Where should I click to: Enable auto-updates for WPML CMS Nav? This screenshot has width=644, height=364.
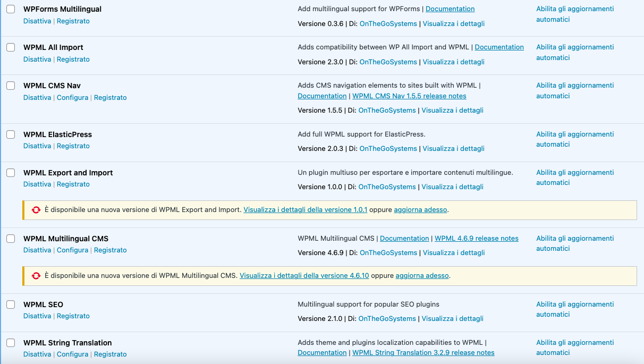pos(575,91)
